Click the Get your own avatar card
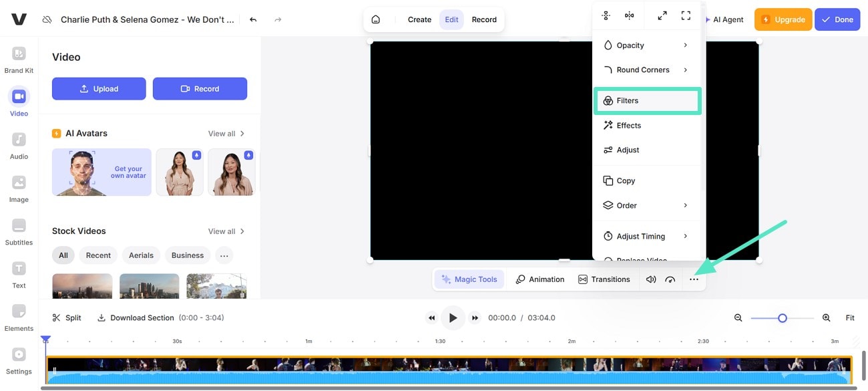Viewport: 868px width, 391px height. pos(101,172)
